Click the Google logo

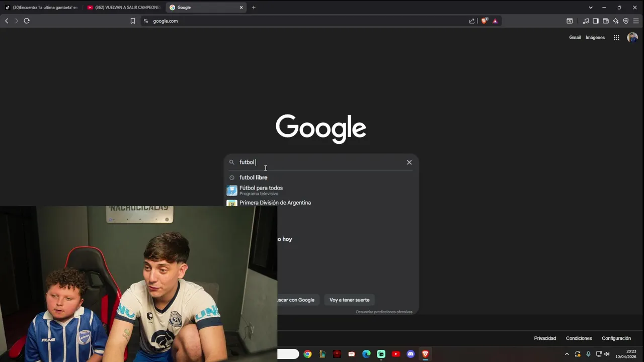(321, 129)
